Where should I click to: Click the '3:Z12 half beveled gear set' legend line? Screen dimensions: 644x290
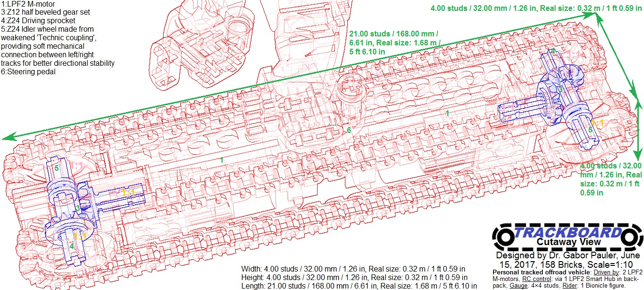(45, 12)
